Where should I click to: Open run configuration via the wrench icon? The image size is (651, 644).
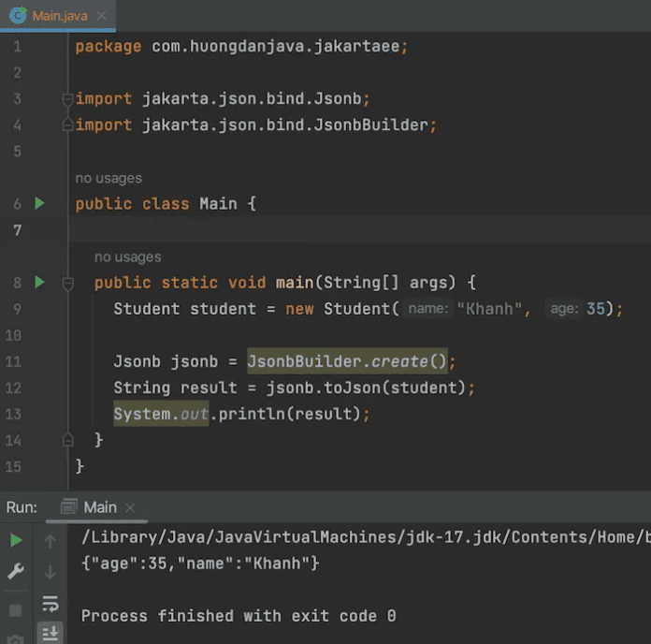pos(16,571)
